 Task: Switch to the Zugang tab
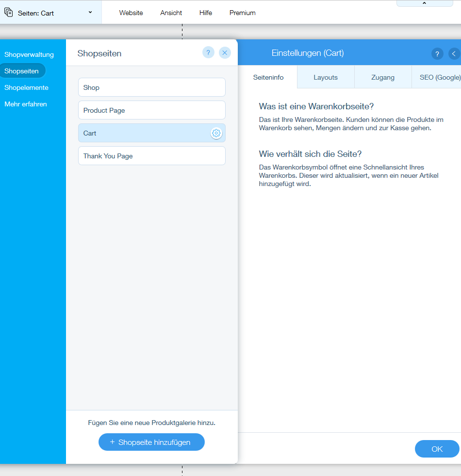[383, 77]
